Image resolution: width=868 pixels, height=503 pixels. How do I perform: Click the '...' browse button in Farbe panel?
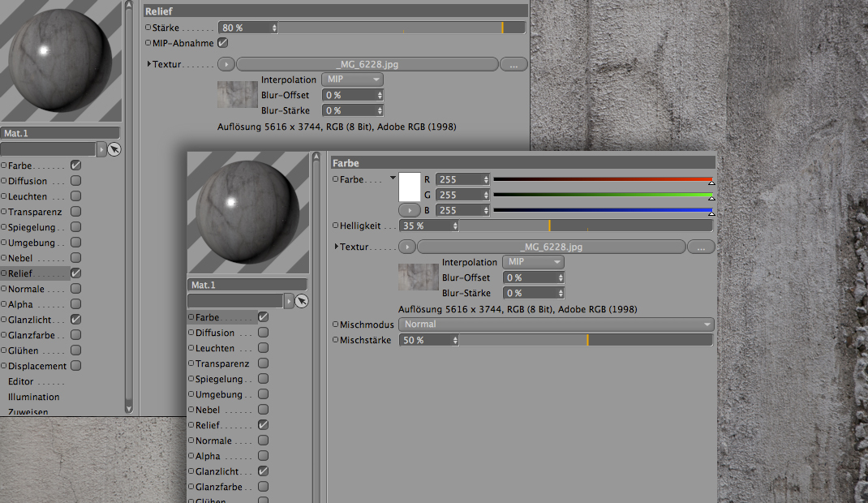tap(700, 247)
